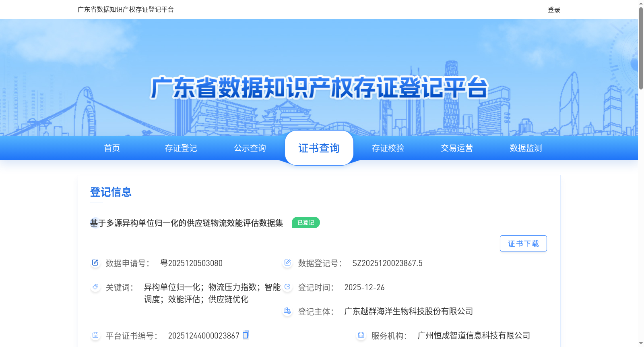Click the 登录 link
Screen dimensions: 644x347
[x=554, y=10]
